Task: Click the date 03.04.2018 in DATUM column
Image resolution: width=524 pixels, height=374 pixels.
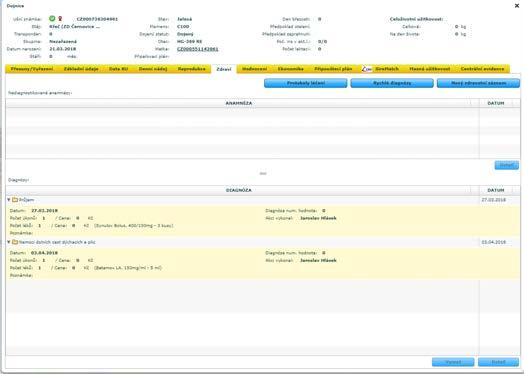Action: [494, 242]
